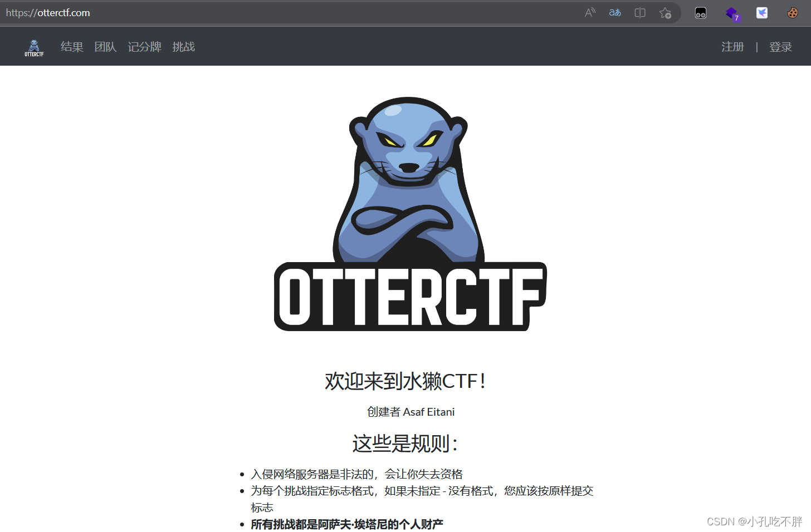Click the translate page icon
This screenshot has height=532, width=811.
tap(615, 13)
